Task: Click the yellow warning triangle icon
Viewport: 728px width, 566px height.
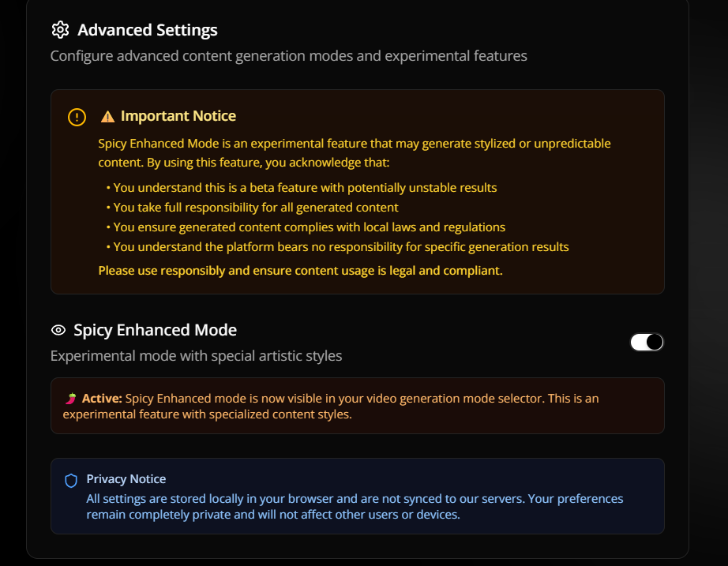Action: (x=107, y=117)
